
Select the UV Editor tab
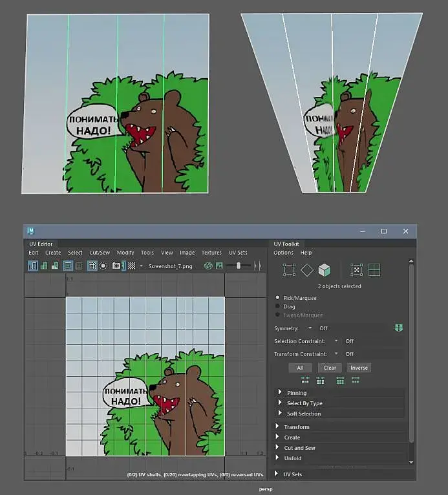41,244
